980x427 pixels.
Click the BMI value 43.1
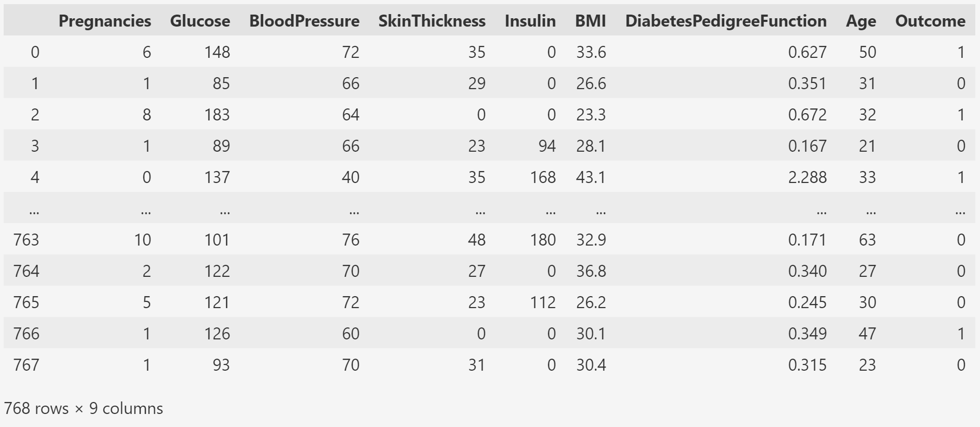pyautogui.click(x=591, y=177)
